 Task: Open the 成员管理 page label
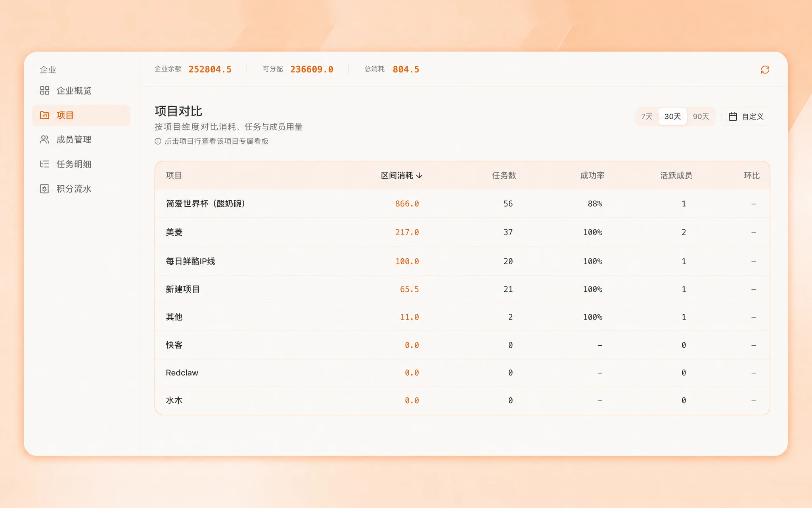point(74,140)
